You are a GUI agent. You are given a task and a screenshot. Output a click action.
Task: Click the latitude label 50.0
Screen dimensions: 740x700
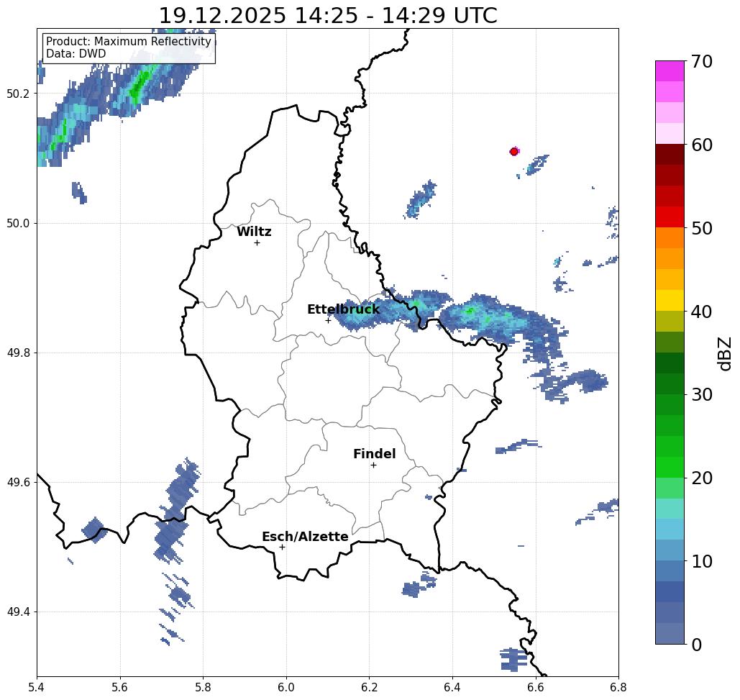[x=18, y=223]
